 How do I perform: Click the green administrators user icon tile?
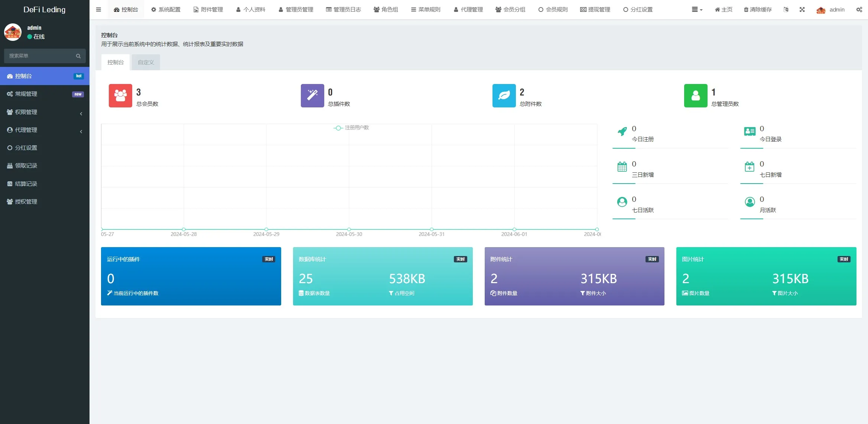coord(696,96)
